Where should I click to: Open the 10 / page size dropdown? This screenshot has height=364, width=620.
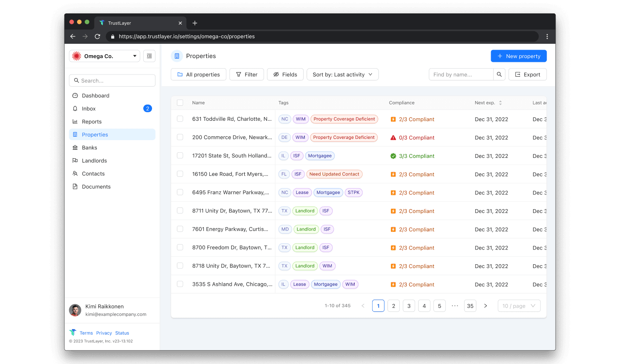[x=519, y=306]
